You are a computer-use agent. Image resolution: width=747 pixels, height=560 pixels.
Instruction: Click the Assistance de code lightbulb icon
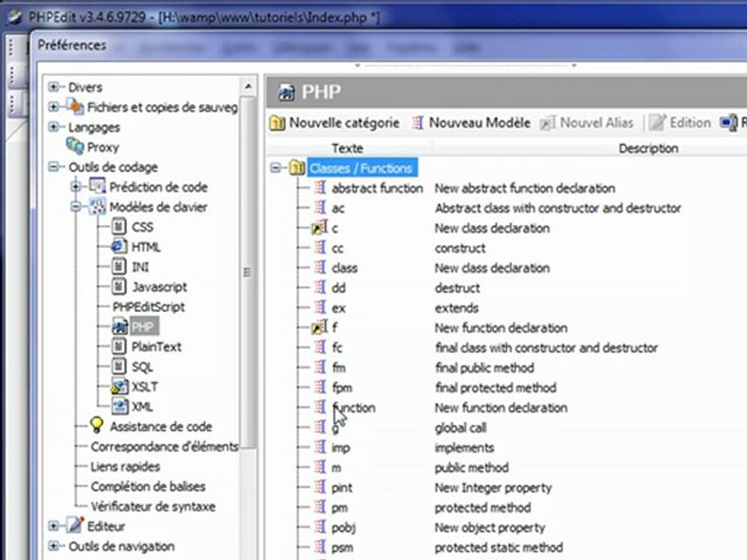[96, 425]
